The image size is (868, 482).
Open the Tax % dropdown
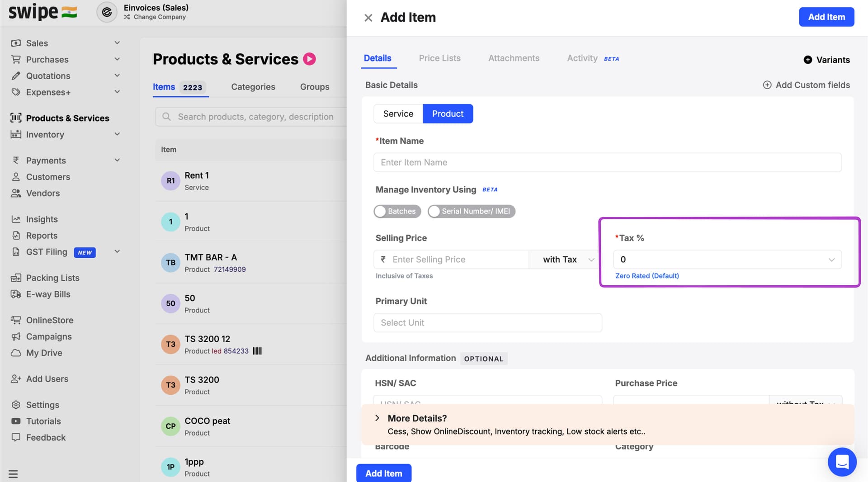pos(727,260)
